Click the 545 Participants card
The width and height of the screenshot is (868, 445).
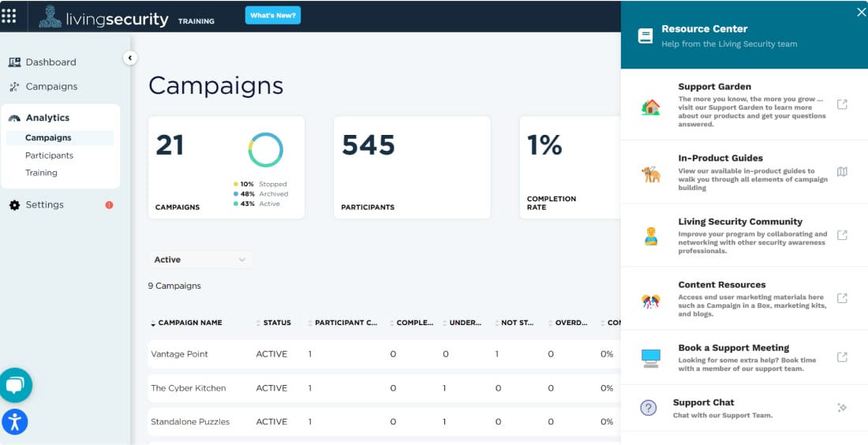412,167
